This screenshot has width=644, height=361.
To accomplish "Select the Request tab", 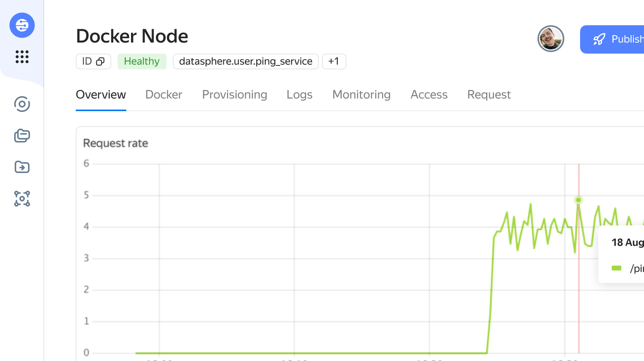I will pyautogui.click(x=489, y=95).
